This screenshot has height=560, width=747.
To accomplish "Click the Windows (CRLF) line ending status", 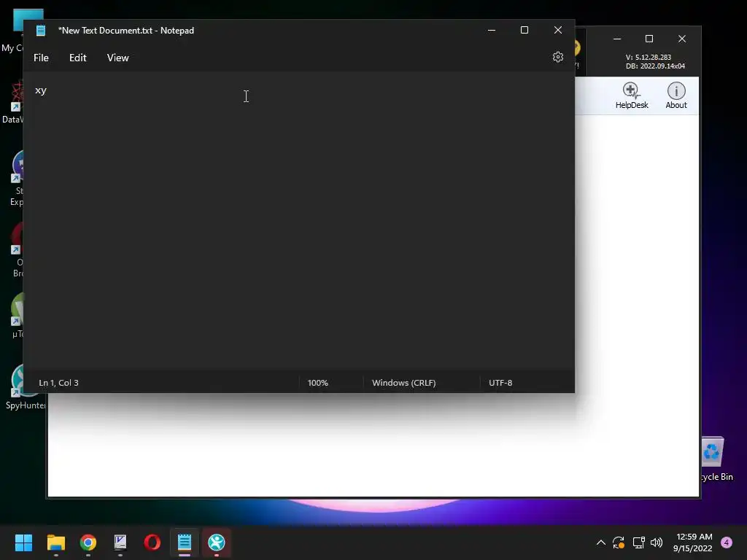I will [x=403, y=383].
